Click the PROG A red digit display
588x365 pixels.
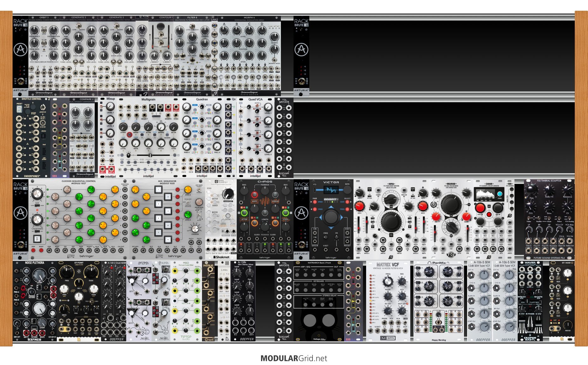(x=23, y=288)
